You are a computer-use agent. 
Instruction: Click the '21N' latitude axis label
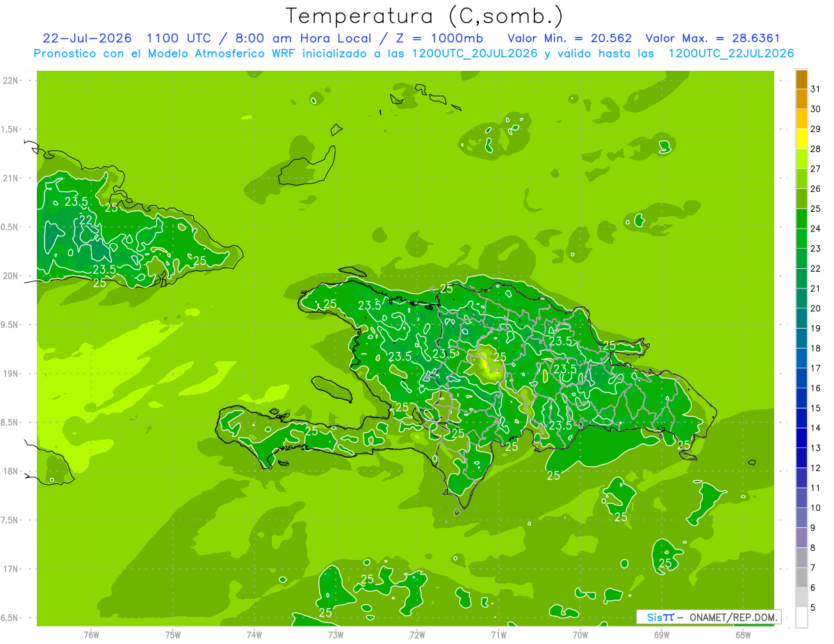[11, 178]
